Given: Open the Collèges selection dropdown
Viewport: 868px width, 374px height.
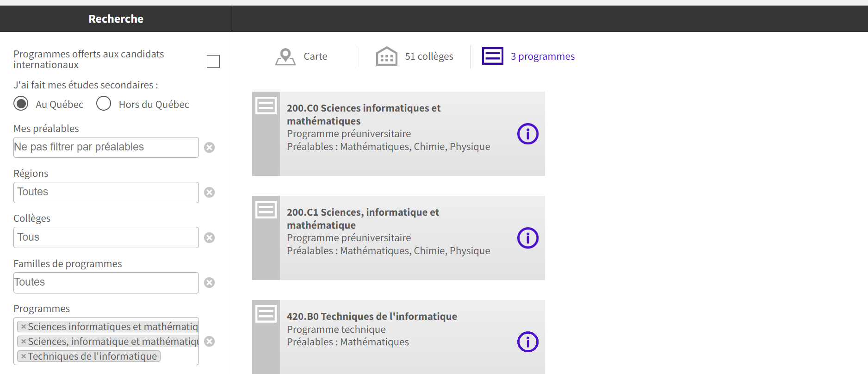Looking at the screenshot, I should click(106, 237).
